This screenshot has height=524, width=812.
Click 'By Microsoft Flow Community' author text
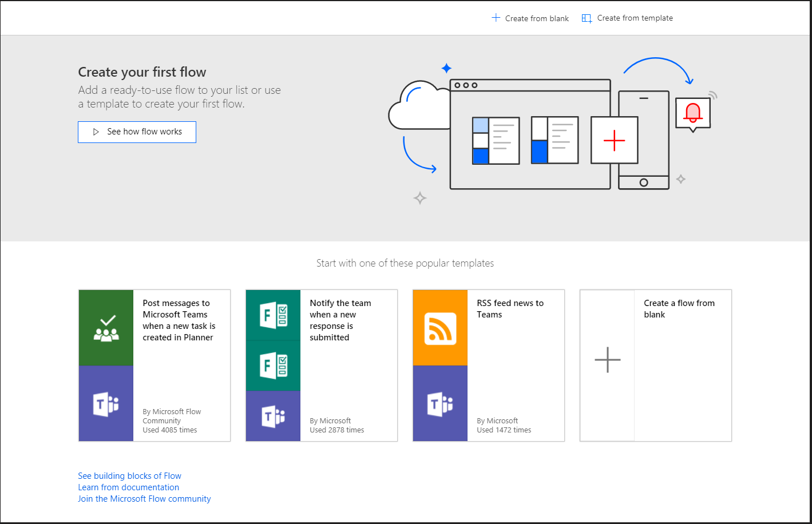[x=172, y=416]
